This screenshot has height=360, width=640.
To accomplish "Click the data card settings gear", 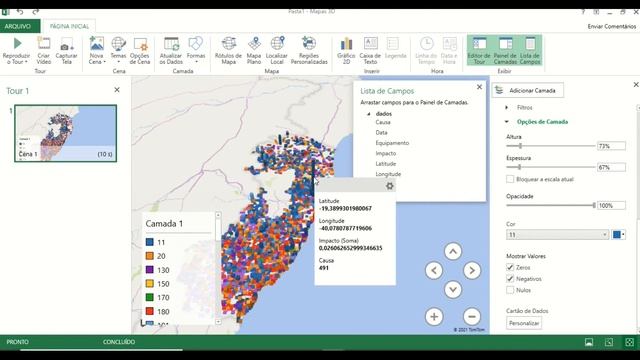I will coord(390,186).
